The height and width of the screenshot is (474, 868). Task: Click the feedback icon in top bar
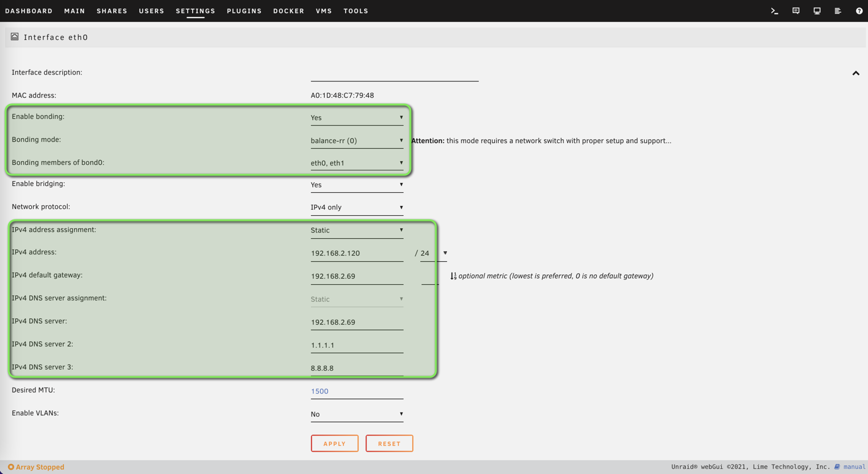click(x=796, y=11)
